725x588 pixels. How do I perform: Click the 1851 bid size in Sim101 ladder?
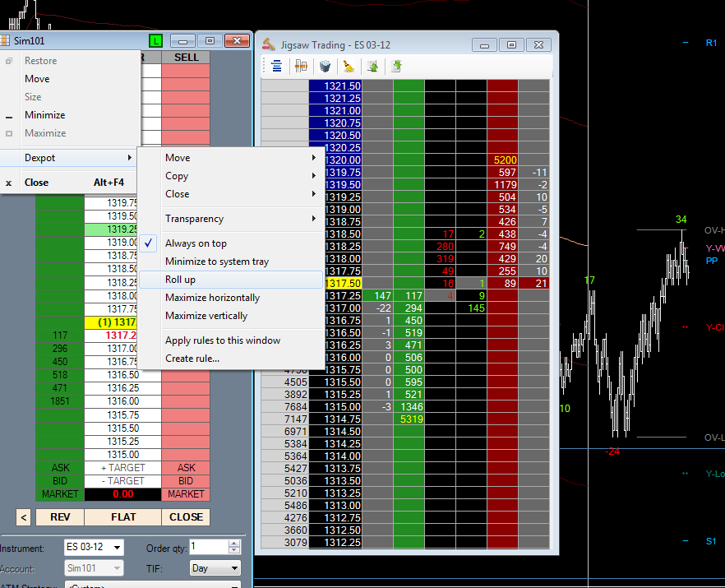(60, 401)
